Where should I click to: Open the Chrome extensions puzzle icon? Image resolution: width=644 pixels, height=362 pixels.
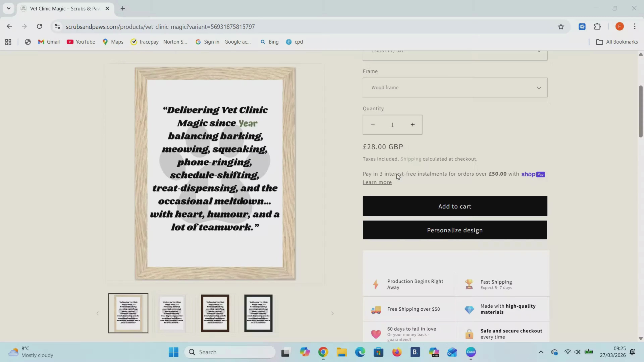[597, 26]
